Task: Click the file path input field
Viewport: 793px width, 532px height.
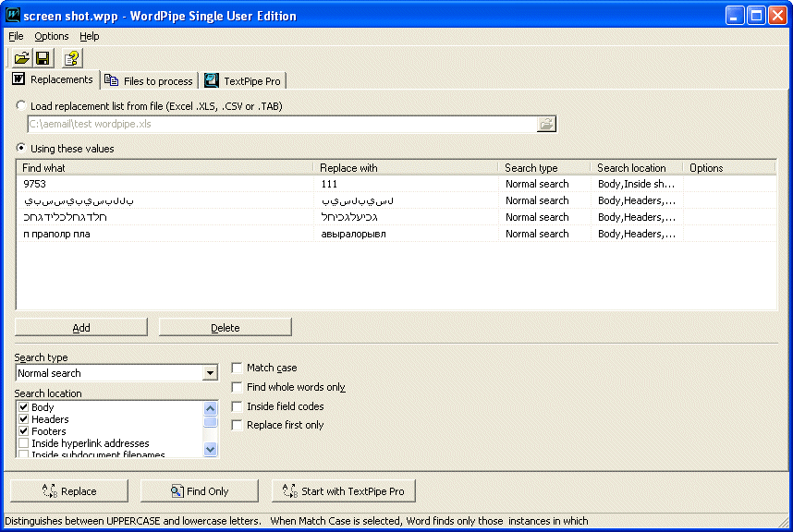Action: pos(282,124)
